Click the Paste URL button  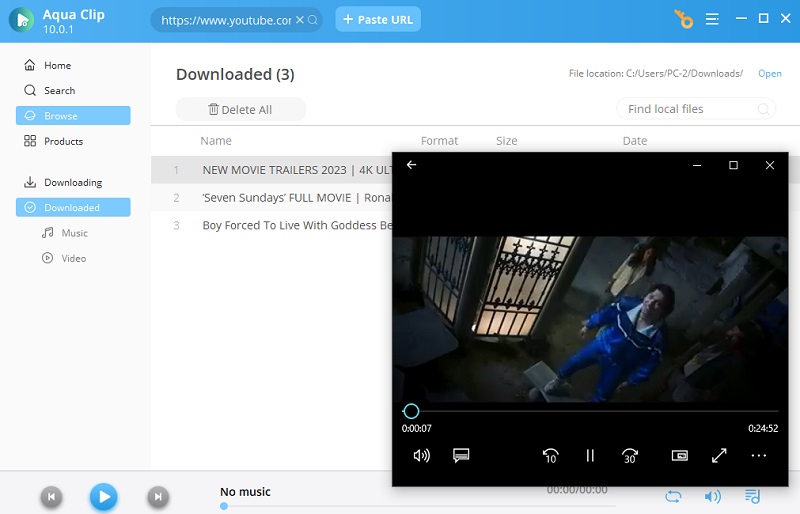[x=378, y=19]
